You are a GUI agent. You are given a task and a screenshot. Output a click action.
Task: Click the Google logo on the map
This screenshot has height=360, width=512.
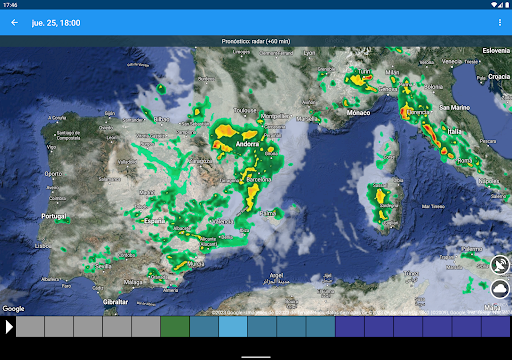13,309
